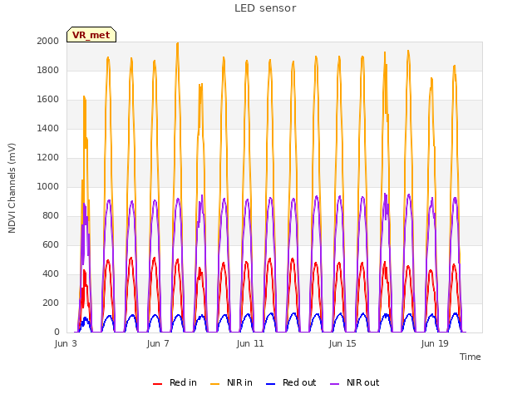Click the 1600 y-axis tick label
This screenshot has height=399, width=532.
(x=48, y=100)
